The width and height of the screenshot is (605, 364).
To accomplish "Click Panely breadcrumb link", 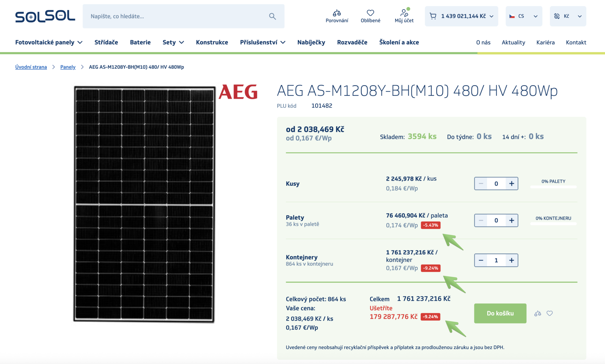I will (x=68, y=67).
